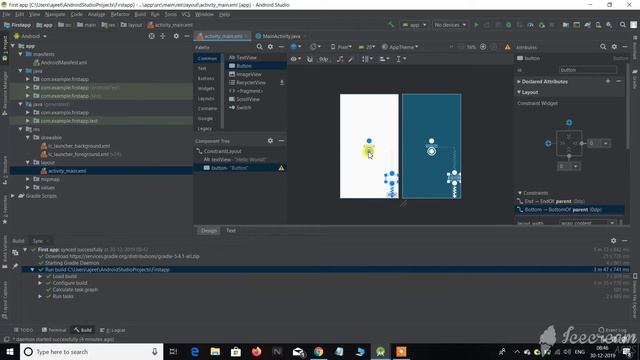Collapse the Layout section in Attributes
The image size is (640, 360).
click(x=519, y=92)
